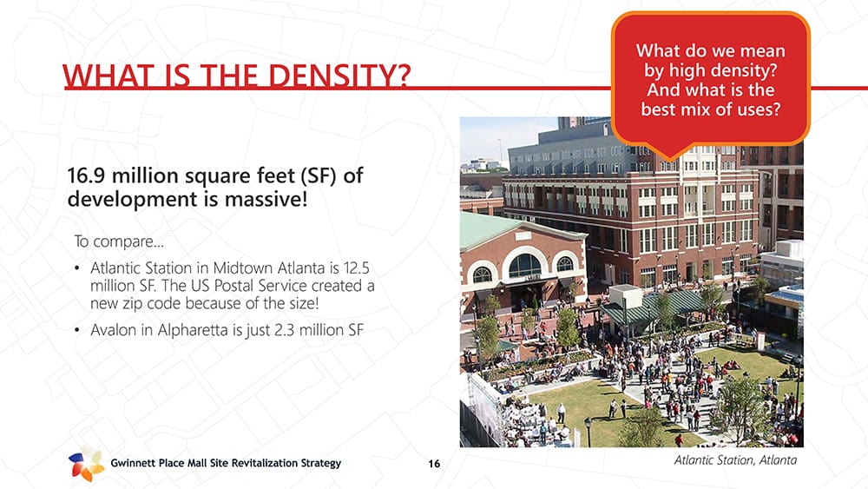868x489 pixels.
Task: Select the Atlantic Station 12.5 million SF bullet
Action: pyautogui.click(x=232, y=286)
